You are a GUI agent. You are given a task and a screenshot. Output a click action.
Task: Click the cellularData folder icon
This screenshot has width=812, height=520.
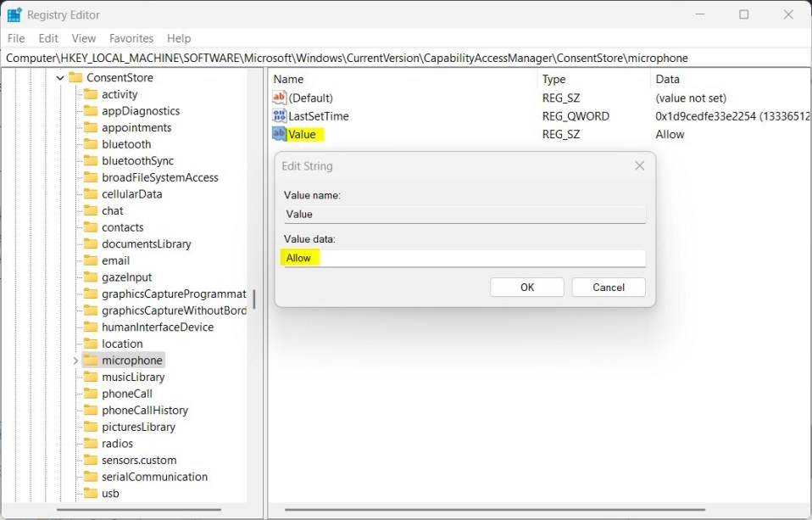click(91, 194)
